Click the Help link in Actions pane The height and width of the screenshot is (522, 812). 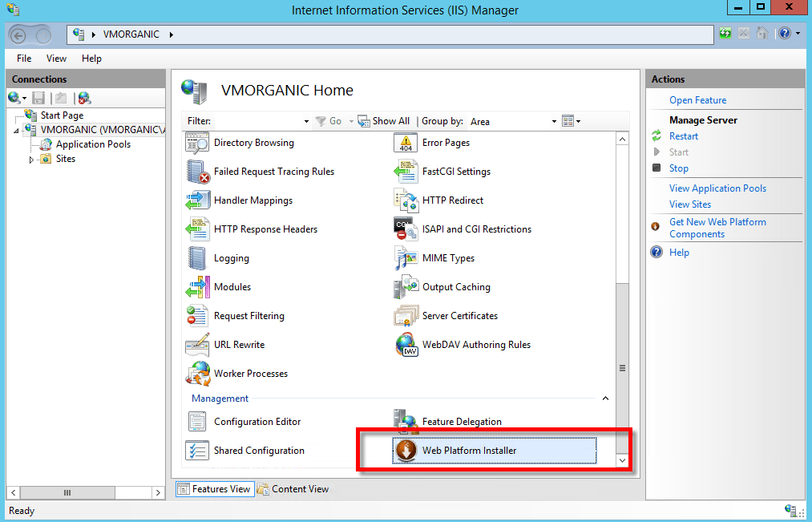(679, 253)
